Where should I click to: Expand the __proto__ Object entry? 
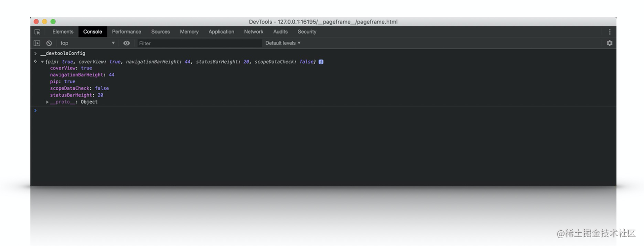47,102
